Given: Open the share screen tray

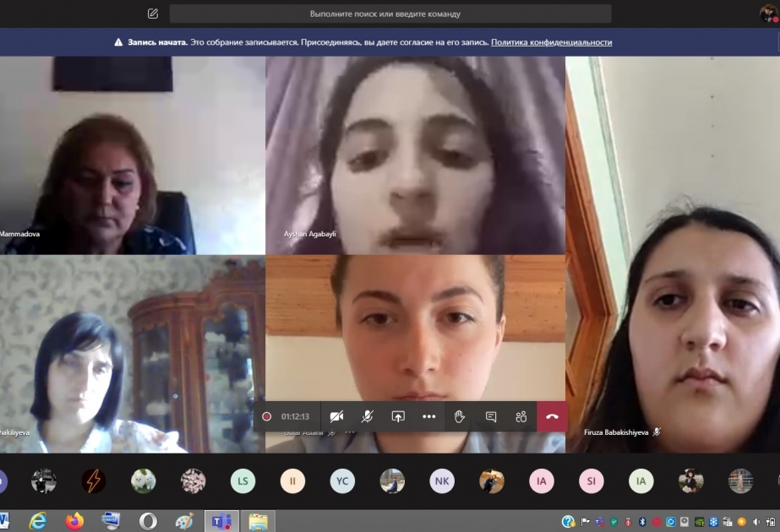Looking at the screenshot, I should click(398, 416).
